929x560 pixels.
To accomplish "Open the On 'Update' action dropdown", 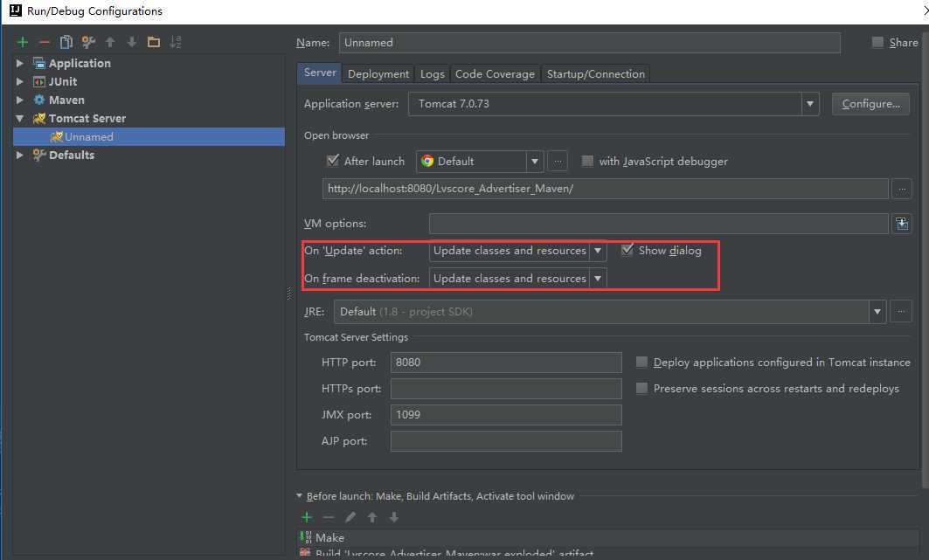I will 517,251.
